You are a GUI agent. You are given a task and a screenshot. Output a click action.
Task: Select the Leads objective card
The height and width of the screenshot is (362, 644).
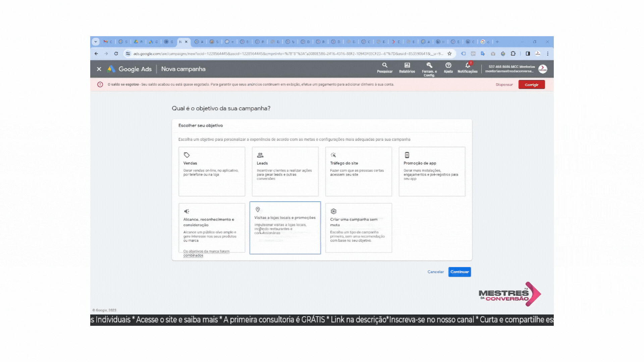coord(285,171)
